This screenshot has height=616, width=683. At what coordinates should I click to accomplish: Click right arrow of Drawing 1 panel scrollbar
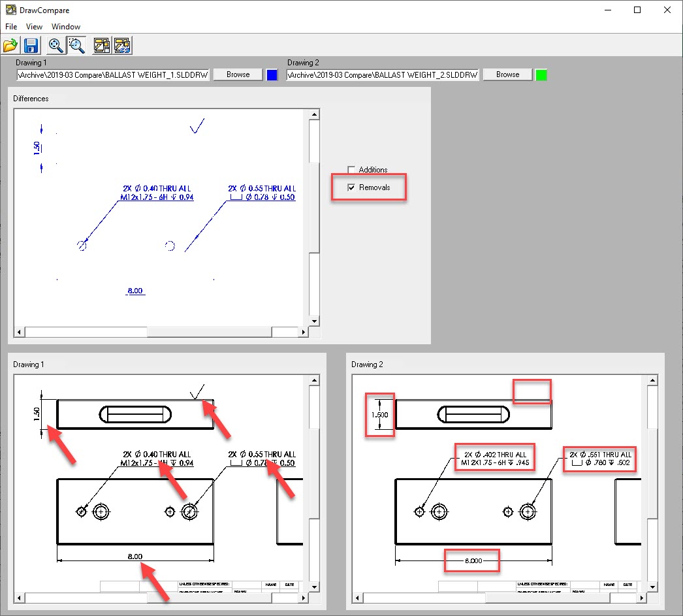(304, 598)
